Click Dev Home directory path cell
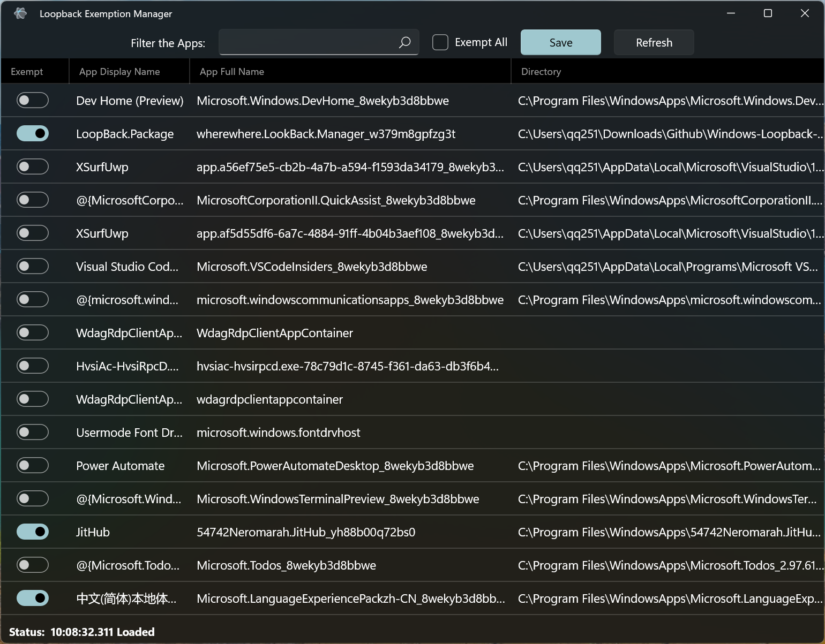Viewport: 825px width, 644px height. point(670,101)
